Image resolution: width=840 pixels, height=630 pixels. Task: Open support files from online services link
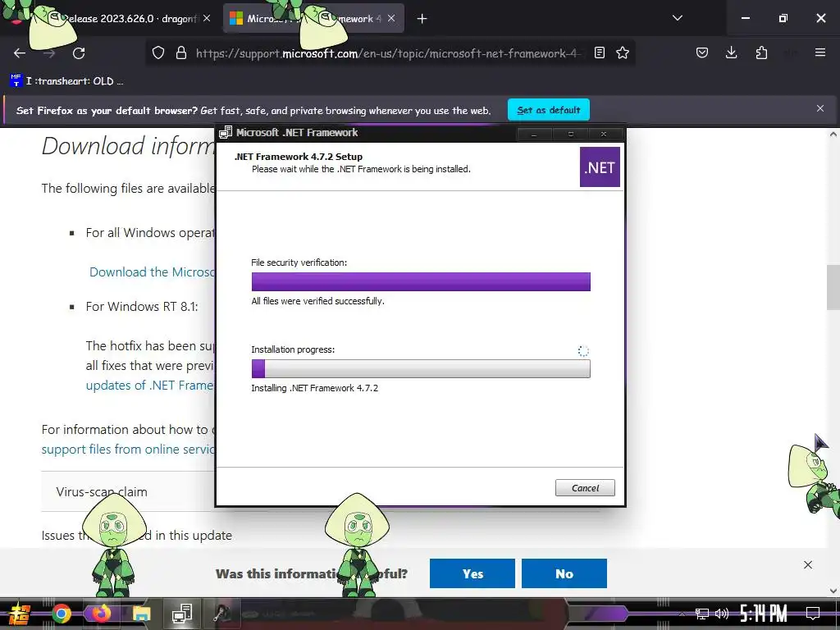point(129,450)
